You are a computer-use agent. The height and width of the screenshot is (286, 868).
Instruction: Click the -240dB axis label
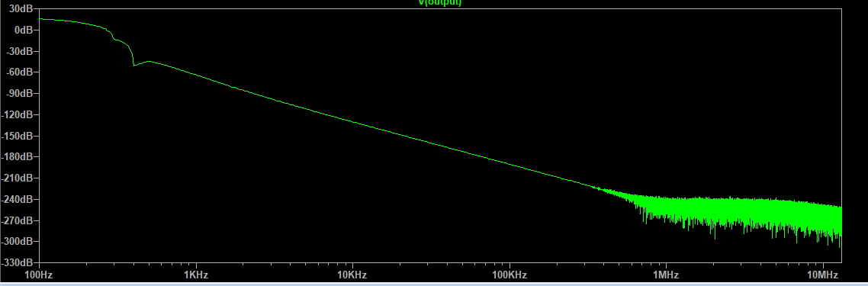click(17, 199)
